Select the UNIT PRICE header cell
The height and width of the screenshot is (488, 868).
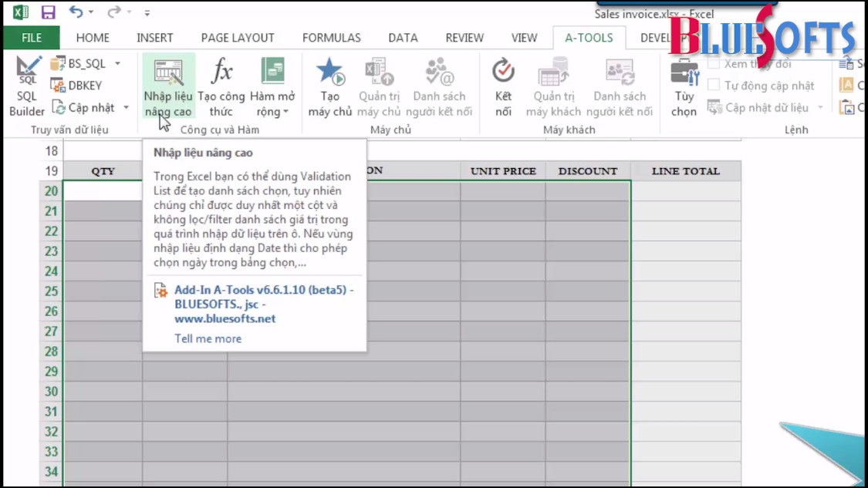click(x=503, y=171)
